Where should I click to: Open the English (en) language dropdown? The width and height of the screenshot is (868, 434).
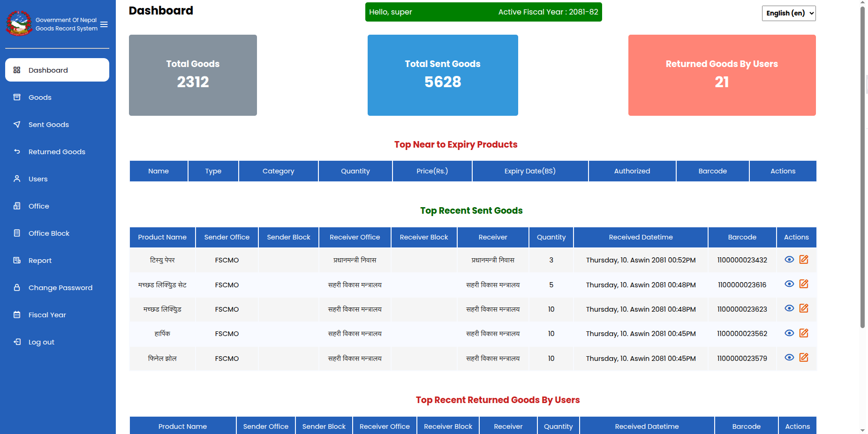coord(788,13)
